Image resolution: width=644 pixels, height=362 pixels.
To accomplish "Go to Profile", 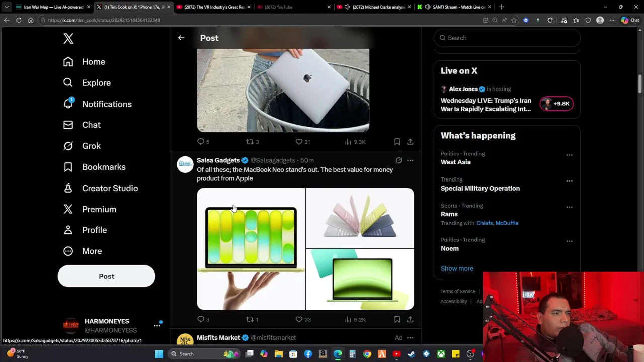I will pos(85,230).
